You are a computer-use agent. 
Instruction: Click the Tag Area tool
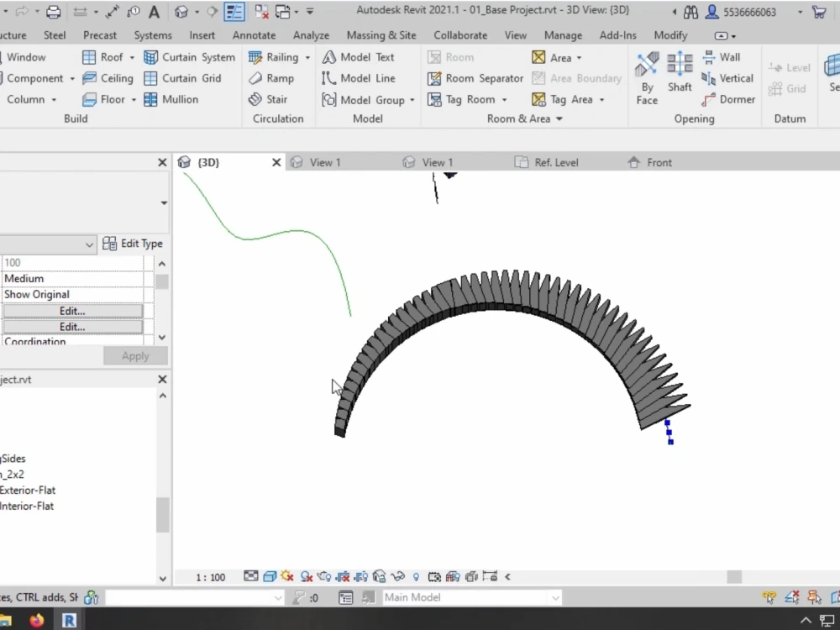(x=562, y=100)
